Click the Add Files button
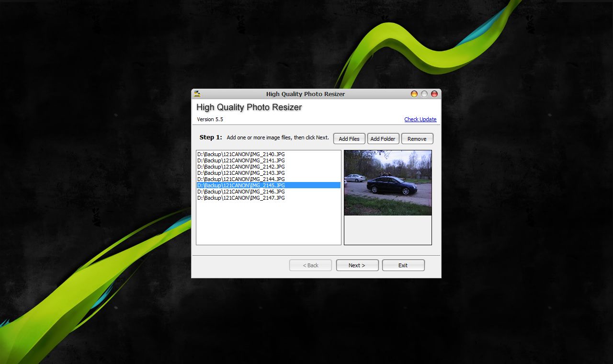613x364 pixels. click(349, 139)
